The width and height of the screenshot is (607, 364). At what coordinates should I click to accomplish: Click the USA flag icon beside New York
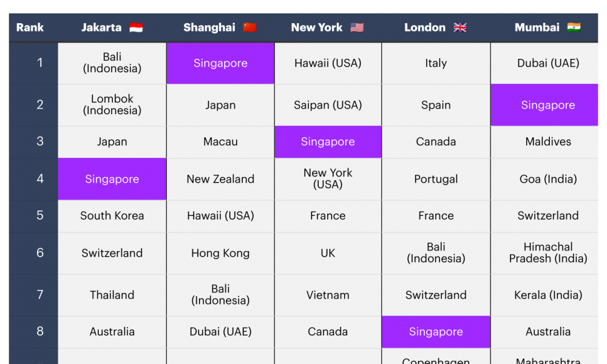coord(357,28)
